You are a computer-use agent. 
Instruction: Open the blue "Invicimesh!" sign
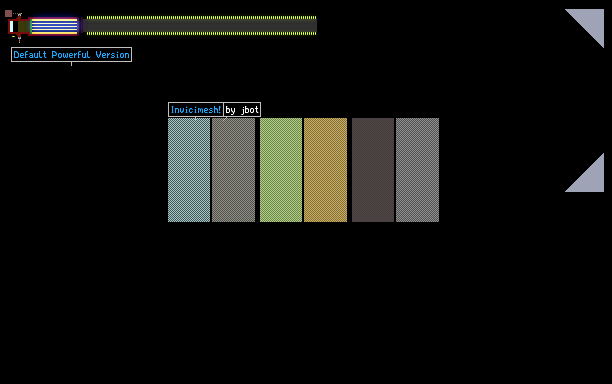(x=196, y=110)
